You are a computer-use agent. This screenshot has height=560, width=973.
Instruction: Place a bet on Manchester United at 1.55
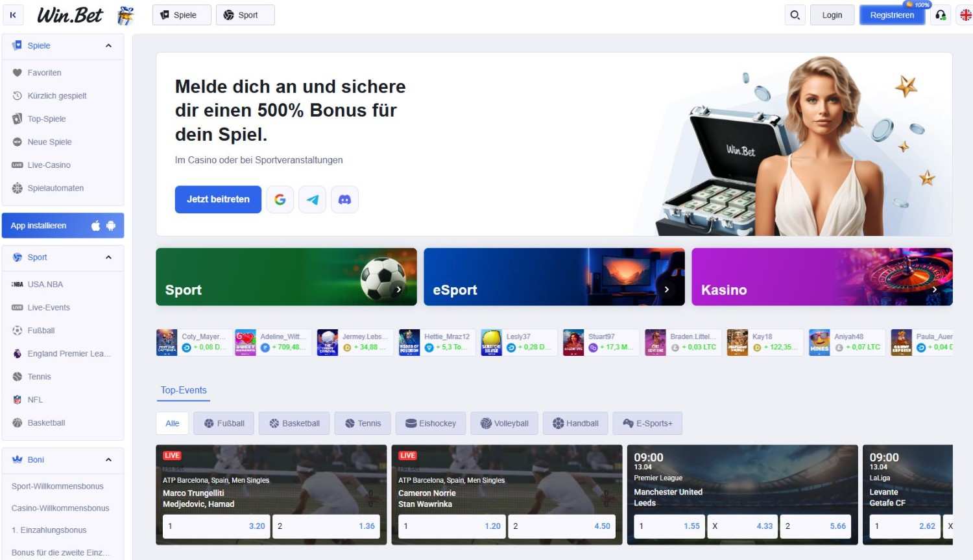coord(669,526)
